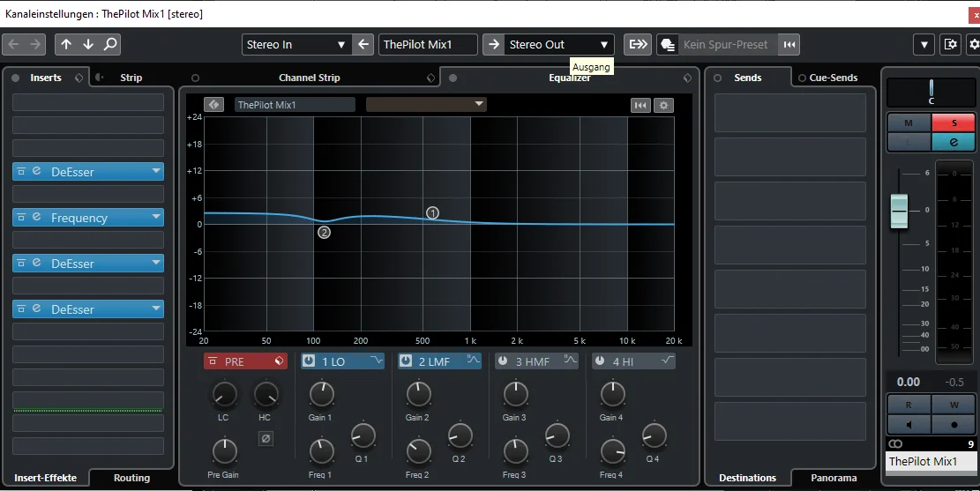980x491 pixels.
Task: Open the track preset browser icon
Action: [668, 44]
